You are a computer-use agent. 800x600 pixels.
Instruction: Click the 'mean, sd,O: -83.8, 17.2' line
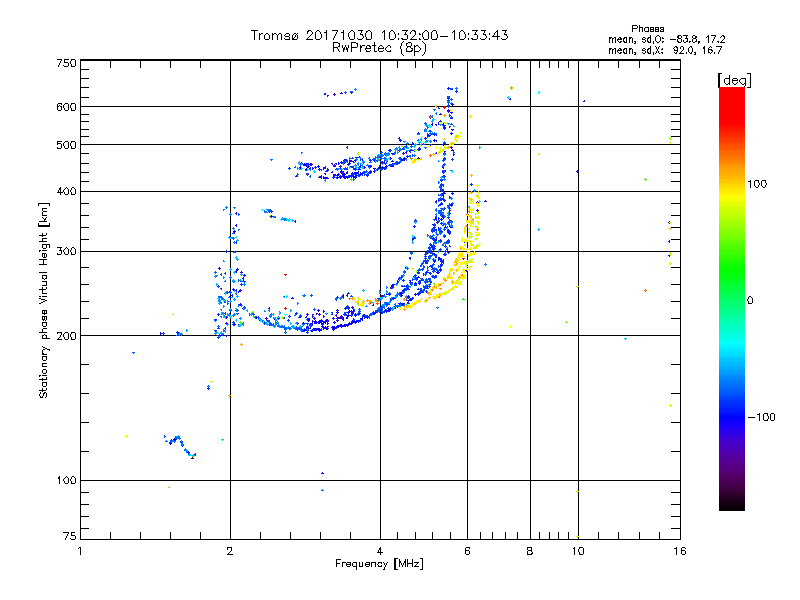pyautogui.click(x=666, y=39)
